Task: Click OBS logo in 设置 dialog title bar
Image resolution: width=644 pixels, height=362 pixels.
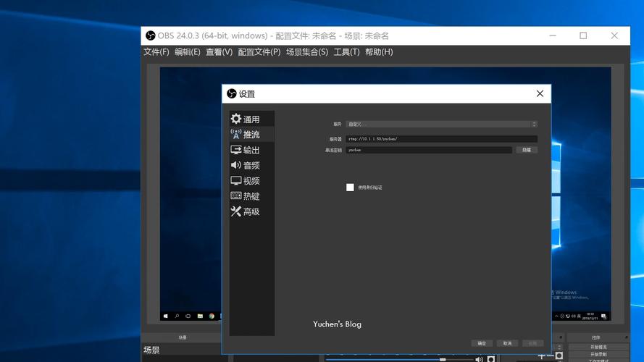Action: (x=232, y=93)
